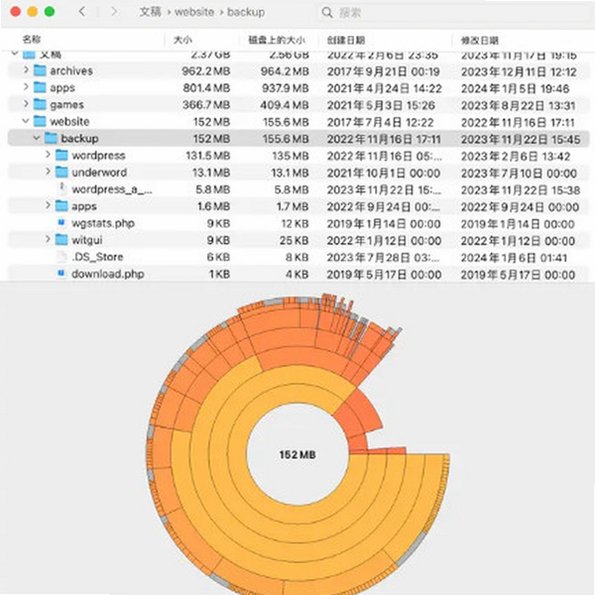
Task: Expand the witgui folder
Action: click(48, 239)
